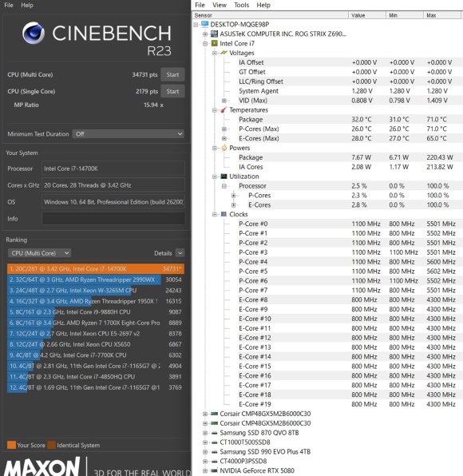
Task: Click the 220.43 W max package power value
Action: [x=440, y=157]
